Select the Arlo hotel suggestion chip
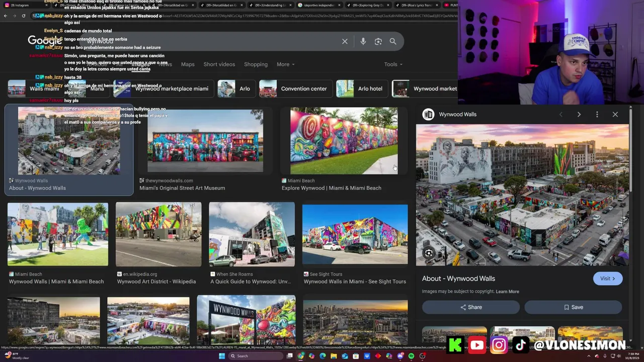This screenshot has height=362, width=644. (x=362, y=88)
